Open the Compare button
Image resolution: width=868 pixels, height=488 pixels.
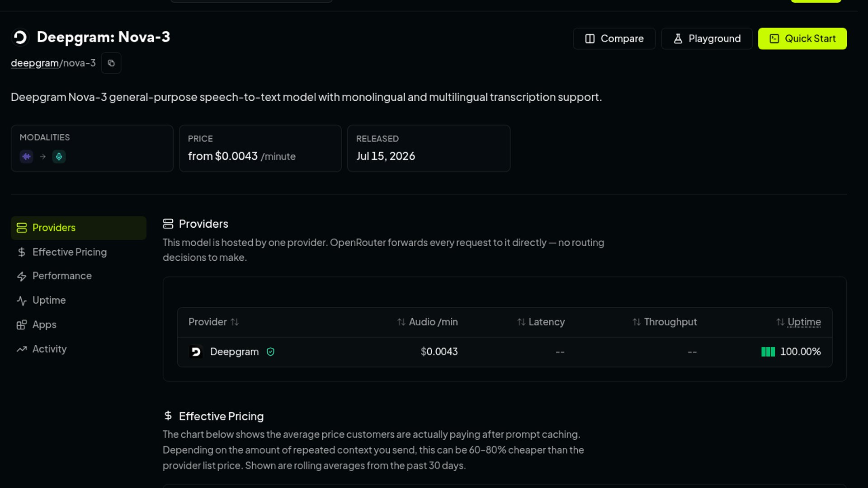coord(614,39)
